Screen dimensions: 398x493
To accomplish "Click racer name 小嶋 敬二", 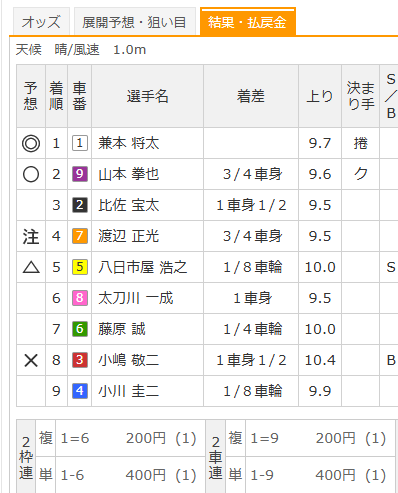I will pyautogui.click(x=129, y=360).
